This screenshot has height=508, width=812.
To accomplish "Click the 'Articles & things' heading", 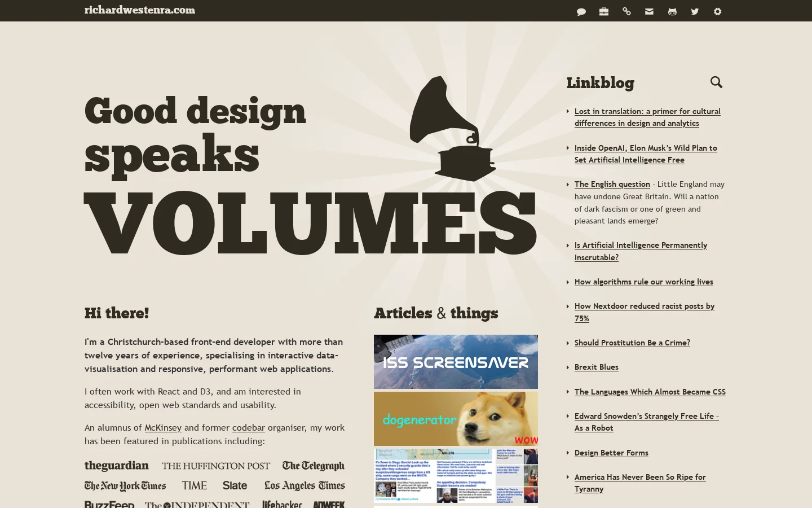I will coord(436,313).
